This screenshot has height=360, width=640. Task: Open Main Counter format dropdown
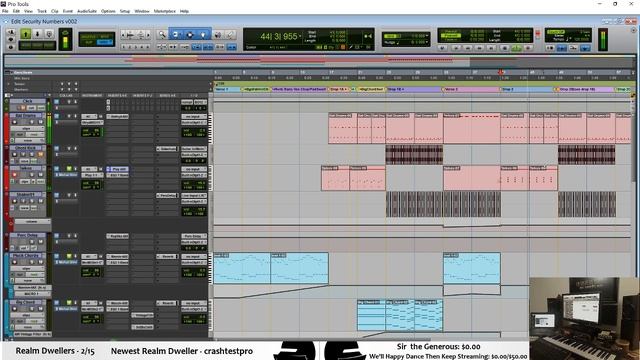point(301,36)
